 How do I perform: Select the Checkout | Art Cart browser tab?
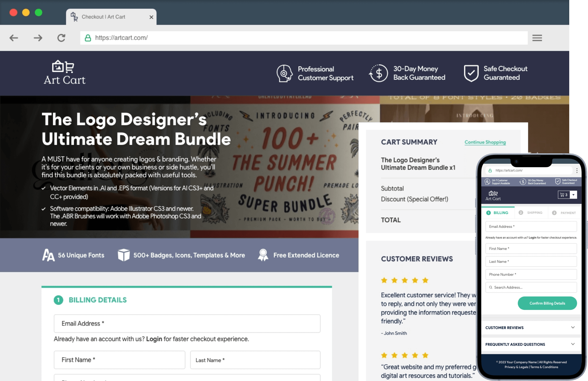click(x=111, y=17)
